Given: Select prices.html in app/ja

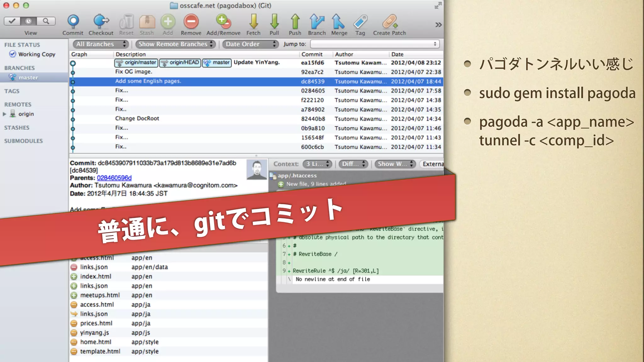Looking at the screenshot, I should click(x=169, y=323).
